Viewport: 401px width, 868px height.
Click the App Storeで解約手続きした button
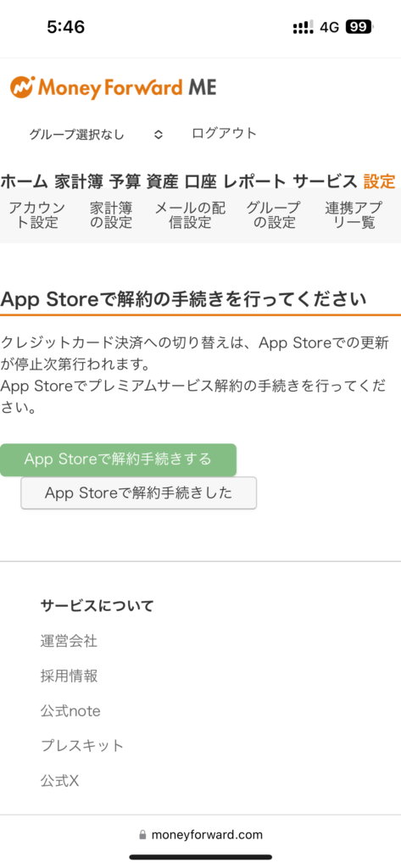[x=138, y=492]
